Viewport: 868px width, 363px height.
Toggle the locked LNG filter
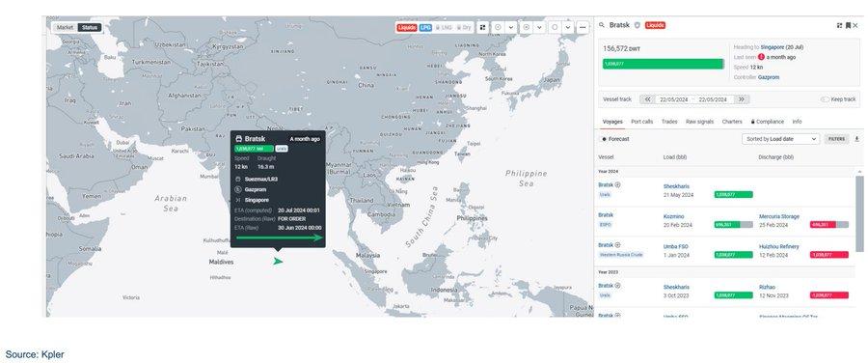point(444,27)
